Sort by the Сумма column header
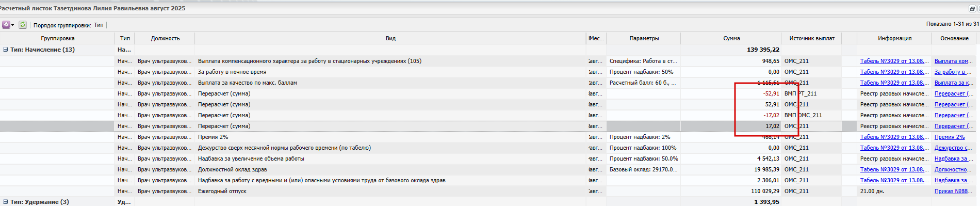980x206 pixels. pos(731,38)
